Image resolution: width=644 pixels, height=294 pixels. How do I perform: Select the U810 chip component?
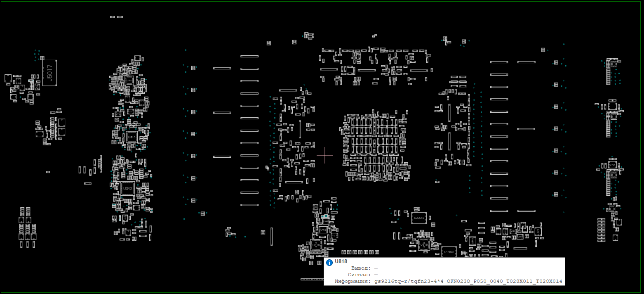tap(132, 137)
